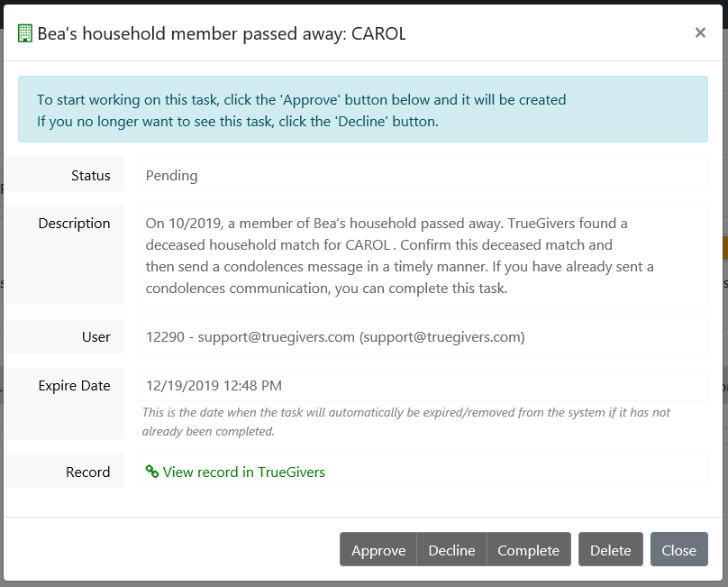Mark the task as Complete
This screenshot has width=728, height=587.
coord(528,550)
